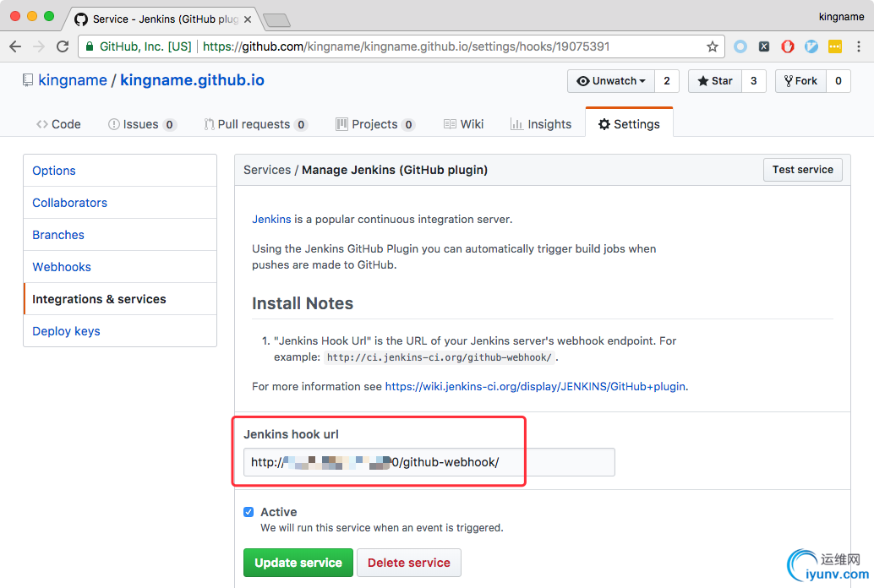Fork the repository
874x588 pixels.
pos(801,81)
